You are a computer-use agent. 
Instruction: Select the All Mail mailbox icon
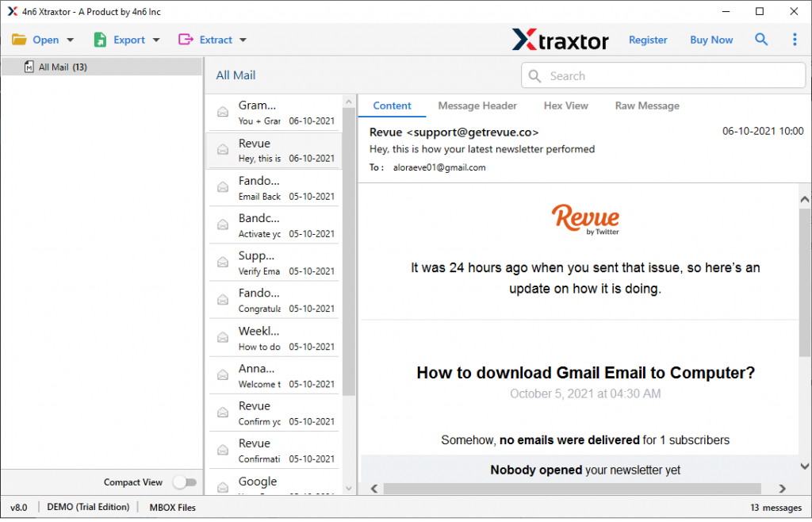pos(31,65)
